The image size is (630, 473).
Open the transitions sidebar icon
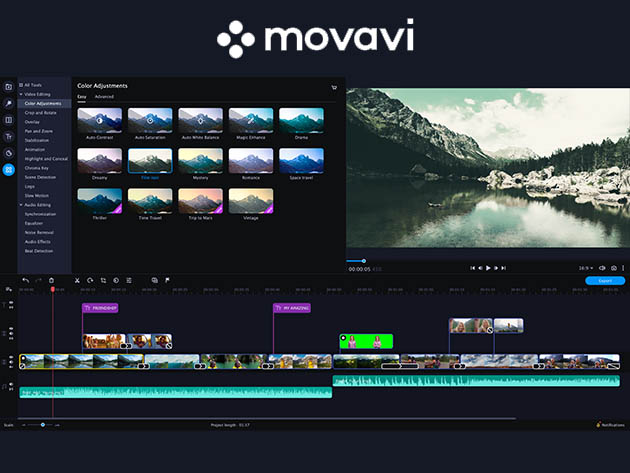[x=8, y=120]
